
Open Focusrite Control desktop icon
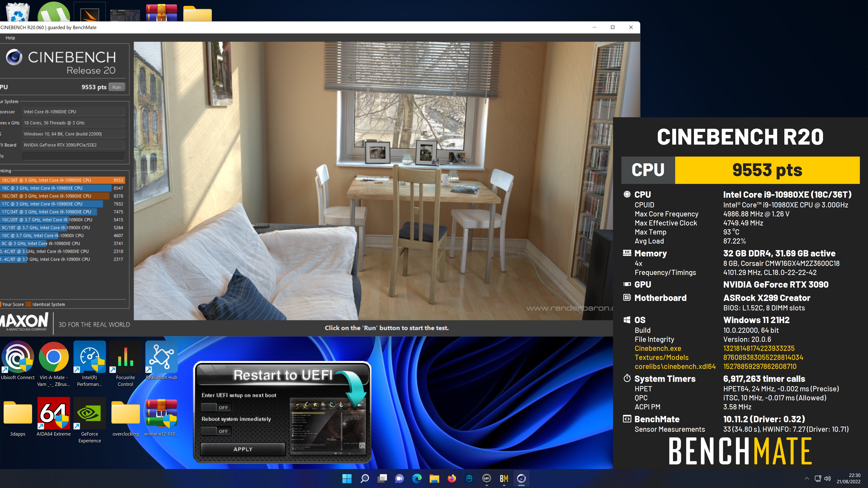[125, 364]
